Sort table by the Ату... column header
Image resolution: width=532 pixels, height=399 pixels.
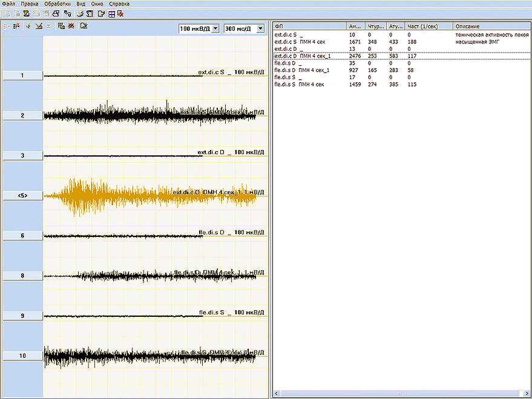click(x=396, y=26)
